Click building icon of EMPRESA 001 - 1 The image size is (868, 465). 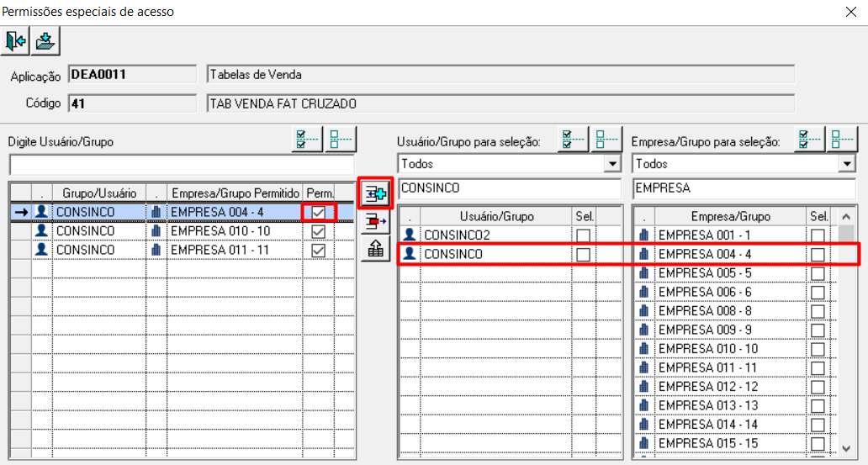[x=643, y=235]
